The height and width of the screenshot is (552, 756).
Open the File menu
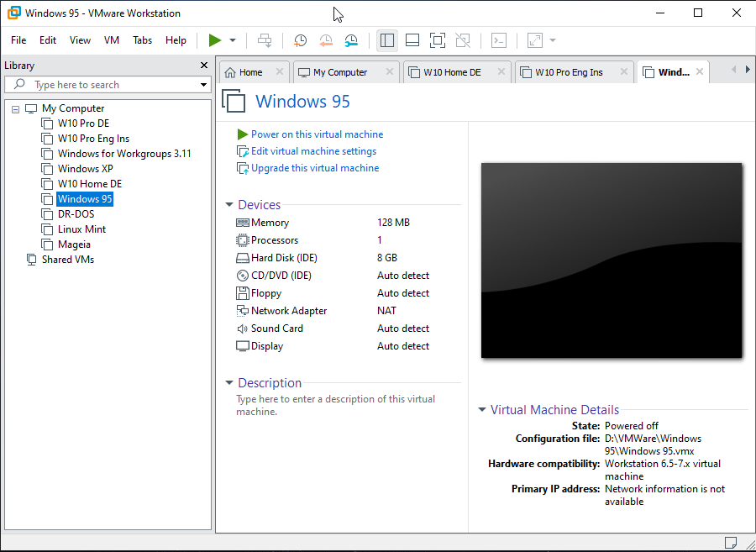pyautogui.click(x=18, y=40)
